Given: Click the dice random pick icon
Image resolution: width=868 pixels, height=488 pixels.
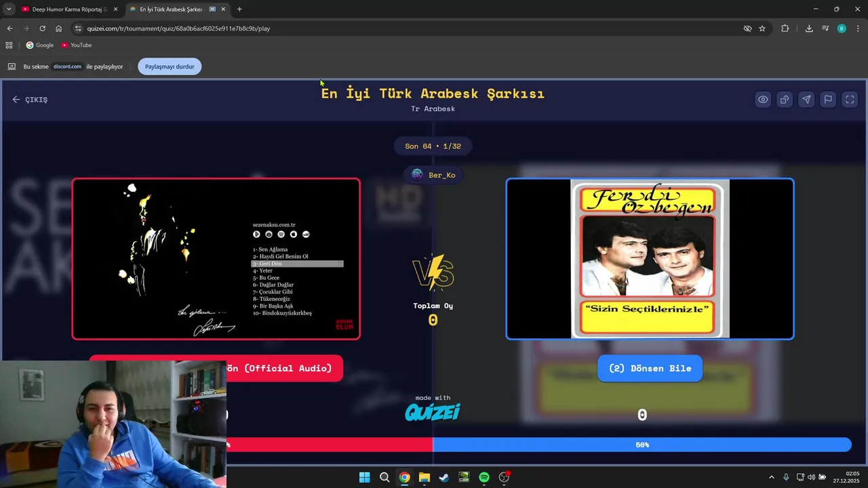Looking at the screenshot, I should (x=785, y=100).
